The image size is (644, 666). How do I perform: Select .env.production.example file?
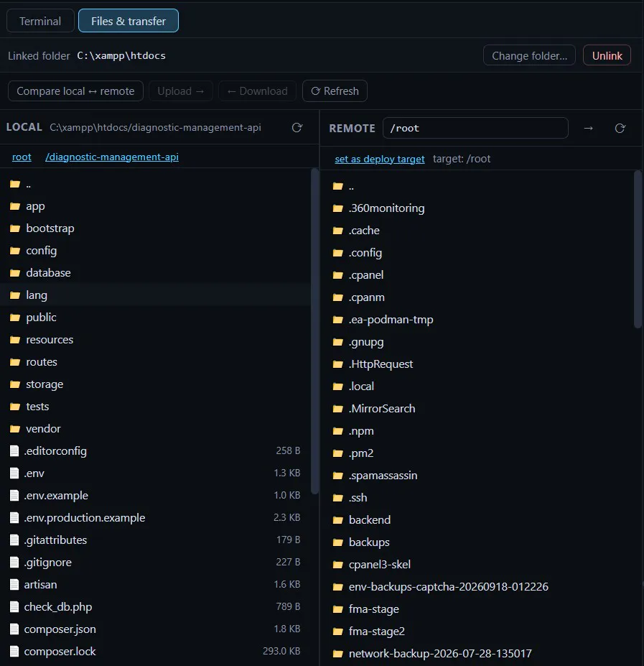[x=155, y=518]
